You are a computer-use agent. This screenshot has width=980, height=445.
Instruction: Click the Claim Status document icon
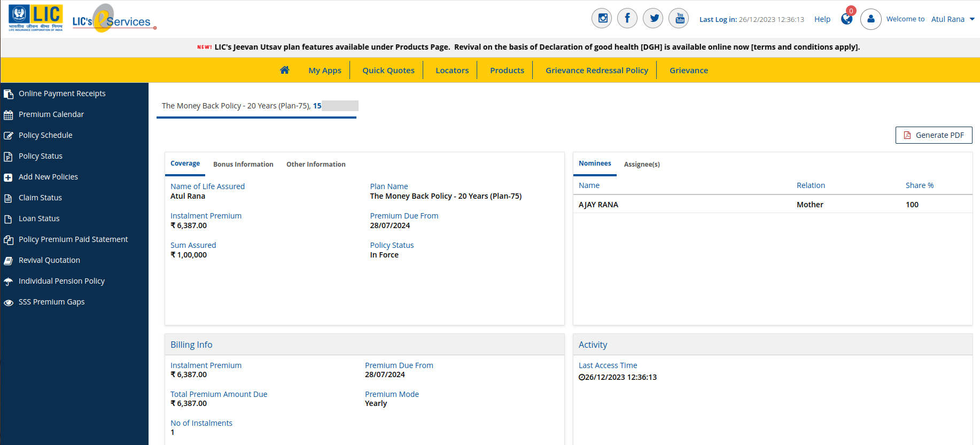coord(8,198)
